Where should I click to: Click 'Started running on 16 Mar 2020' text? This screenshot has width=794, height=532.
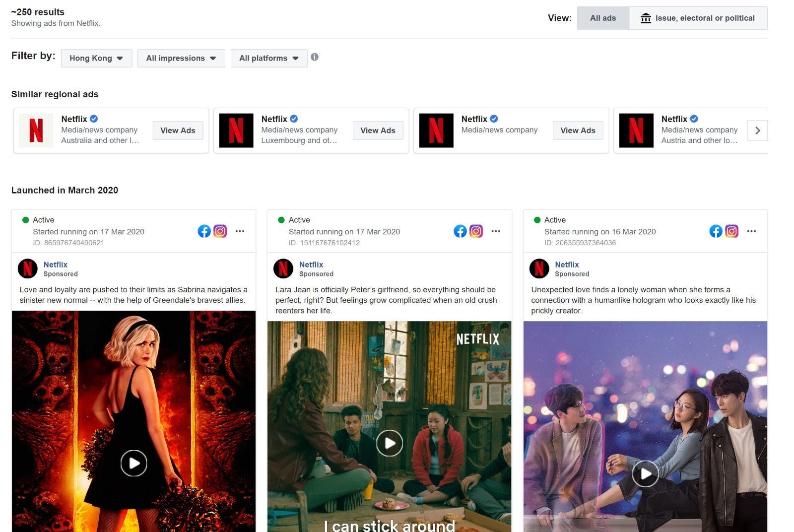click(600, 232)
